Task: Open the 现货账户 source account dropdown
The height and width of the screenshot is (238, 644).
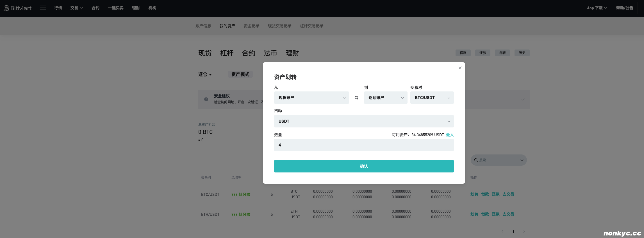Action: coord(311,98)
